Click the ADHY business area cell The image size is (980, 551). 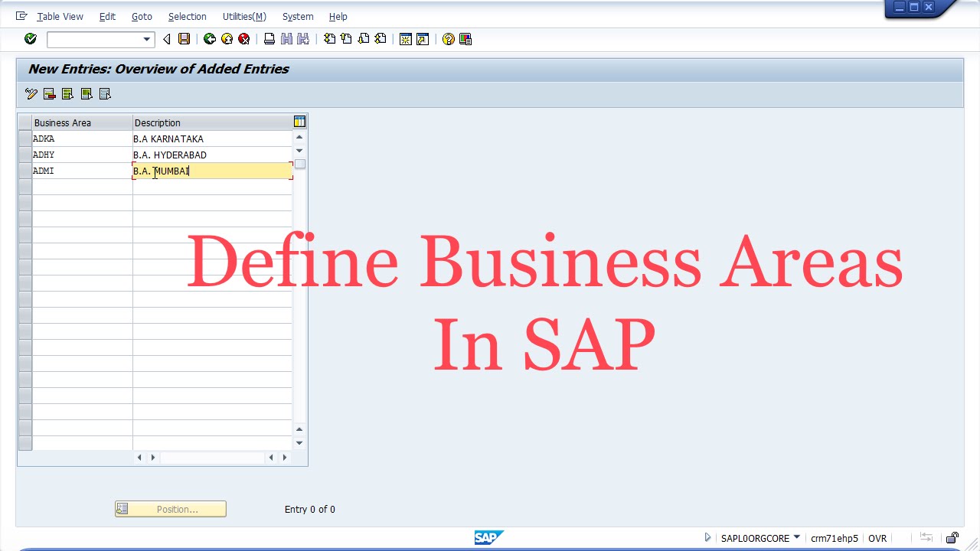click(x=82, y=155)
